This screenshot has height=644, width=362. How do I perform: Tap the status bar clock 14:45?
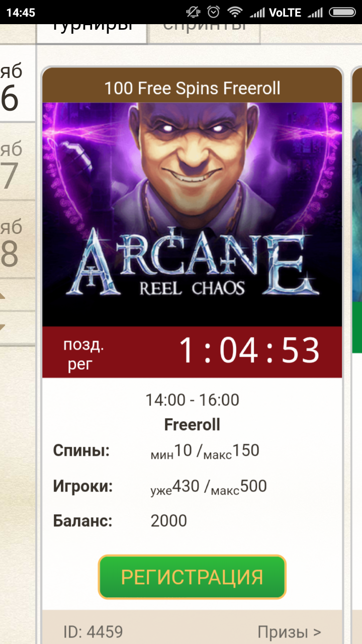(x=21, y=13)
